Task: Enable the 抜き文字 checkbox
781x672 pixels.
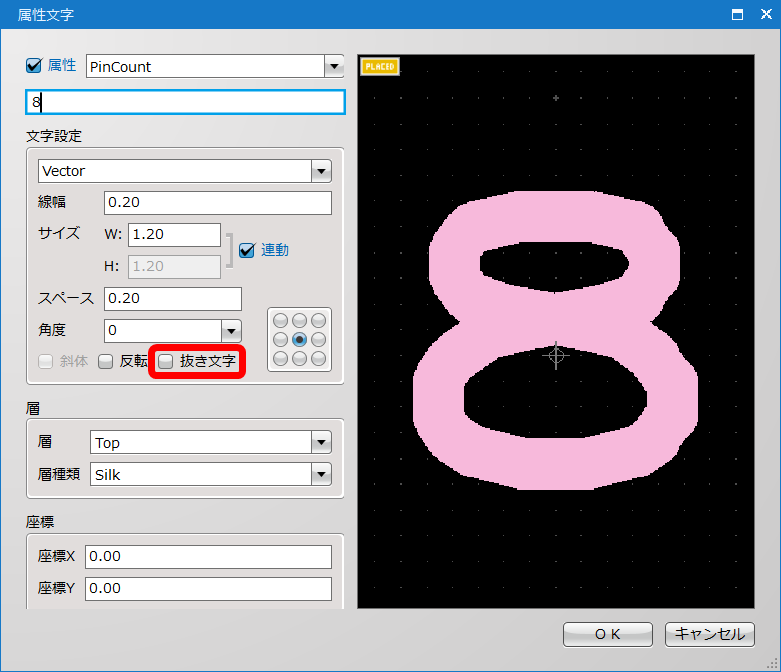Action: [166, 361]
